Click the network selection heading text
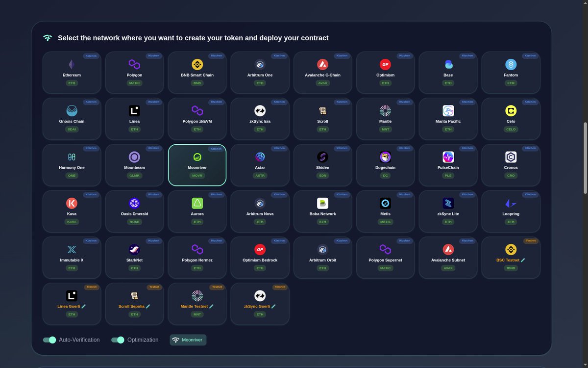 [x=193, y=38]
